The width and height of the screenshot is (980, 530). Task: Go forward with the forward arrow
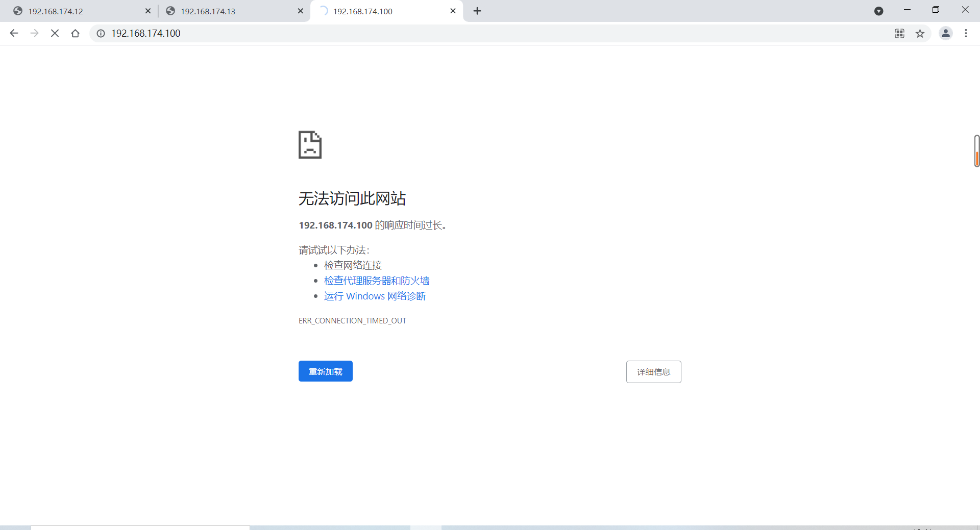pyautogui.click(x=34, y=33)
